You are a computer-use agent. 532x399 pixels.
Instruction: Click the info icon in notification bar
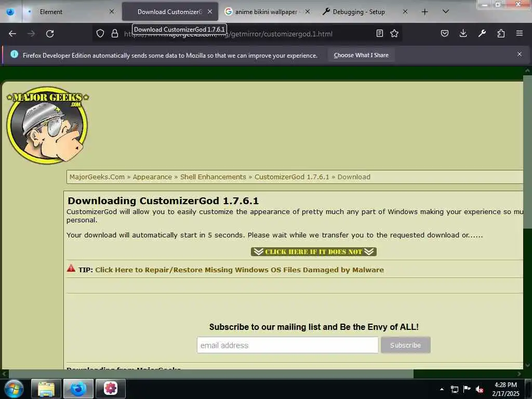coord(14,54)
